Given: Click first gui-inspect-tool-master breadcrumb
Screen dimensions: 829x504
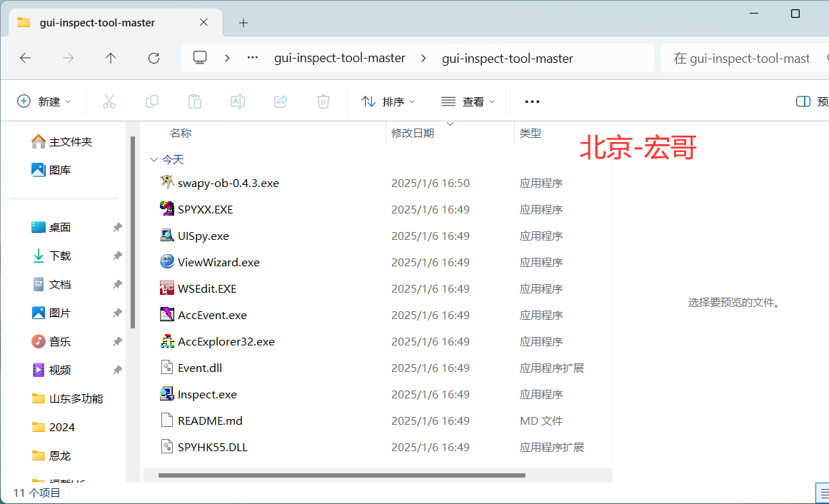Looking at the screenshot, I should coord(339,58).
